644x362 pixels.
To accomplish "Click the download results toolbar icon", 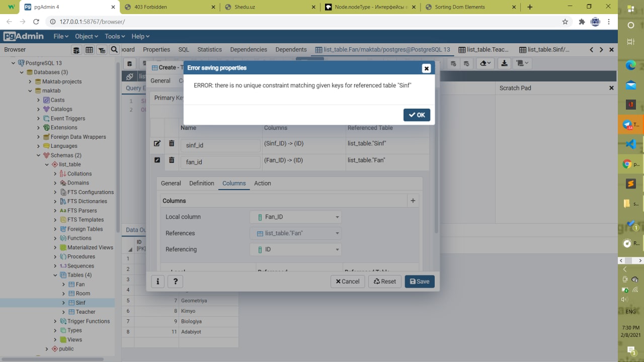I will point(505,64).
